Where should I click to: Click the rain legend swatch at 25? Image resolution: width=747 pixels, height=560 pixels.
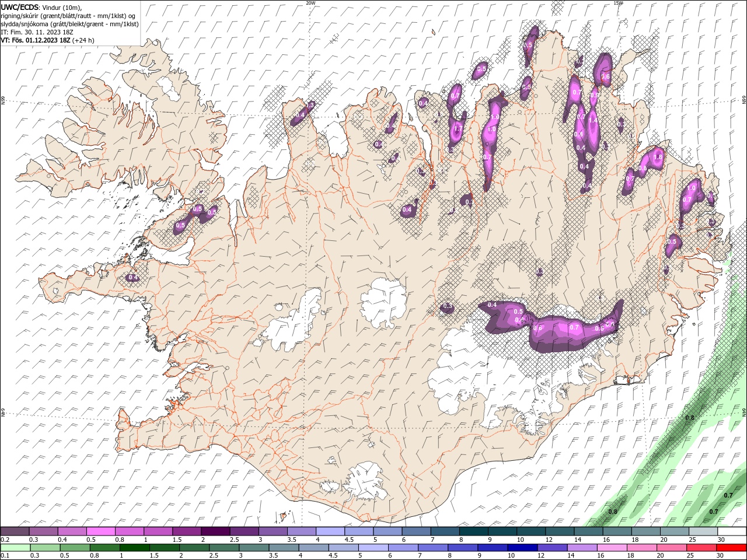(701, 548)
